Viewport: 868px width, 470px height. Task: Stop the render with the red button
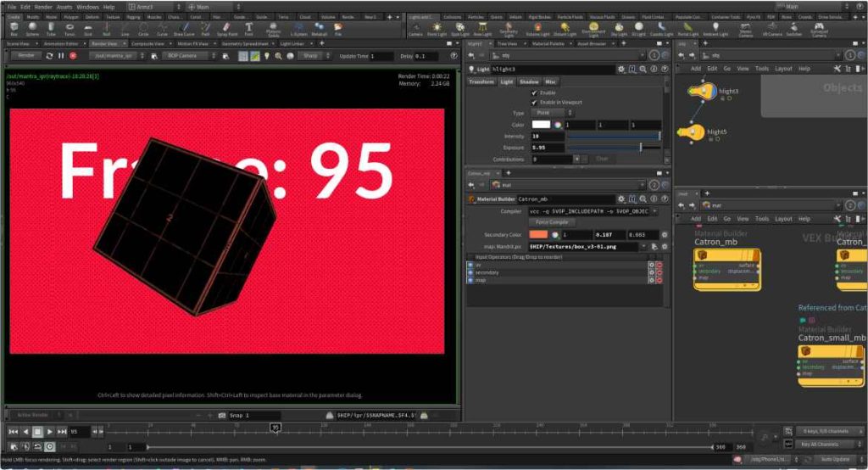(73, 55)
